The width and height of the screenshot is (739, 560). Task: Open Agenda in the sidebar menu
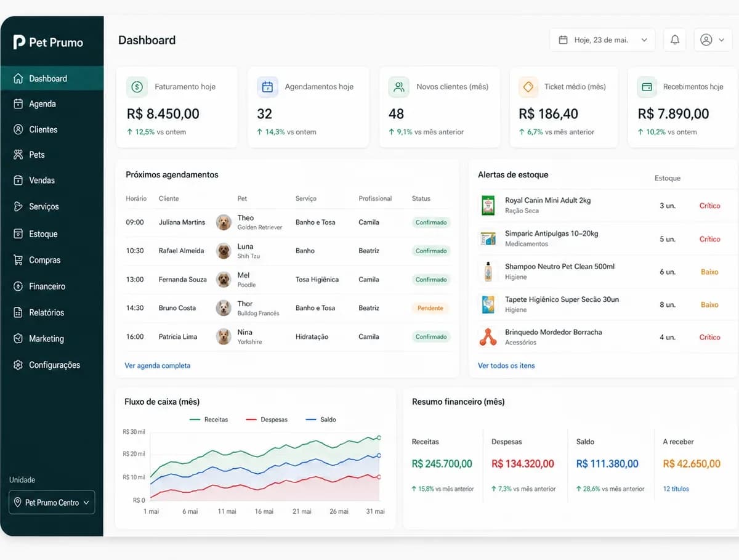pos(52,103)
